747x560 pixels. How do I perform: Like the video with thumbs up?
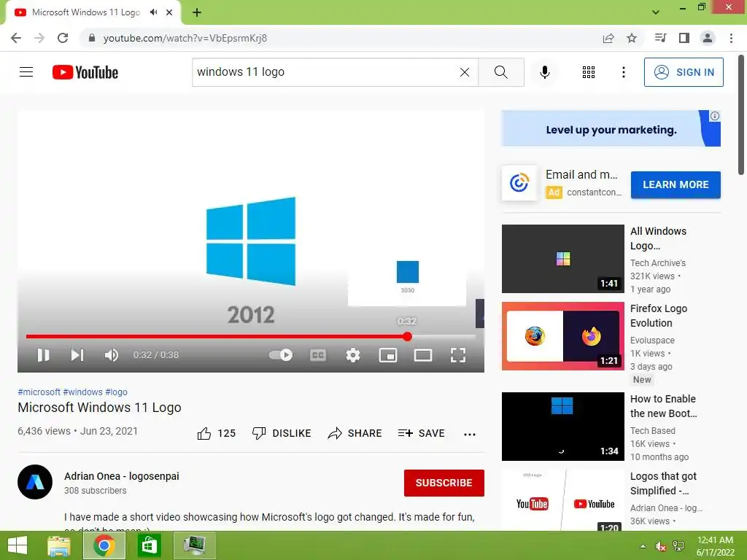[216, 433]
